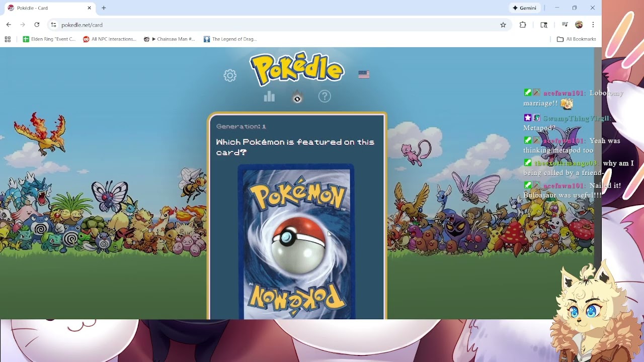Change language via the US flag
This screenshot has height=362, width=644.
click(364, 74)
